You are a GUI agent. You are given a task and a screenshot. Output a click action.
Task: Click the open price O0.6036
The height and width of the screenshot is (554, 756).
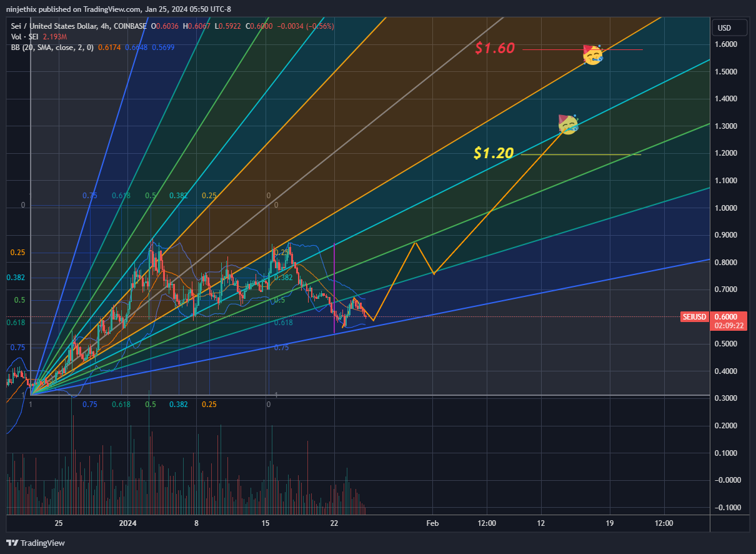[x=166, y=26]
